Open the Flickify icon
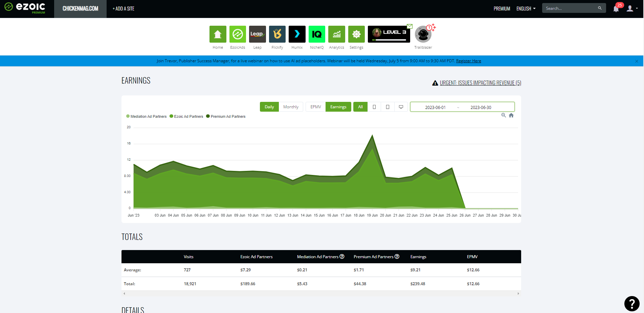 277,34
